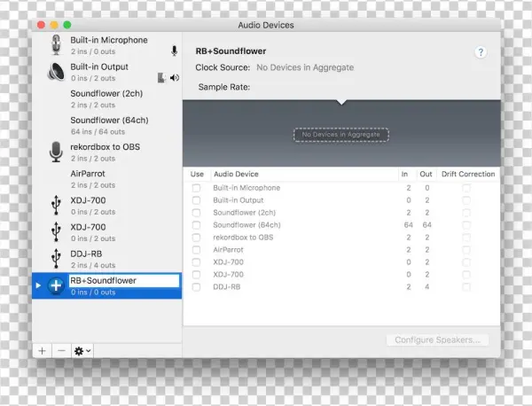This screenshot has height=406, width=532.
Task: Click the Use column header
Action: pyautogui.click(x=197, y=174)
